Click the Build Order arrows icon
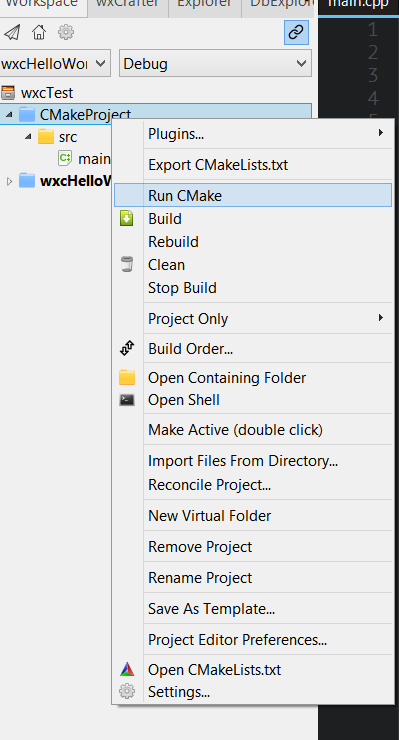 click(127, 348)
